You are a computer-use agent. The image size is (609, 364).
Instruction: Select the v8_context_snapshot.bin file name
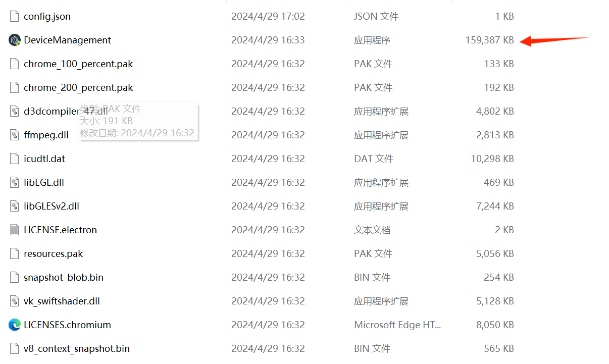click(x=76, y=349)
